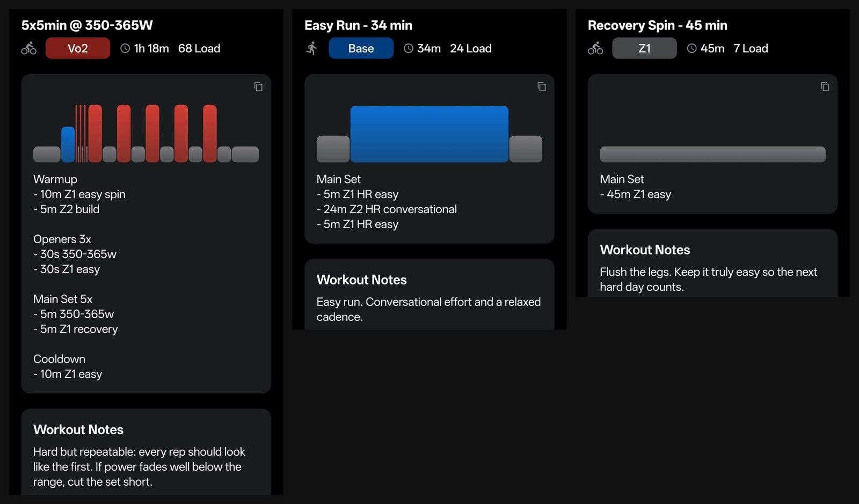Click Workout Notes heading under 5x5min workout
This screenshot has height=504, width=859.
coord(78,429)
